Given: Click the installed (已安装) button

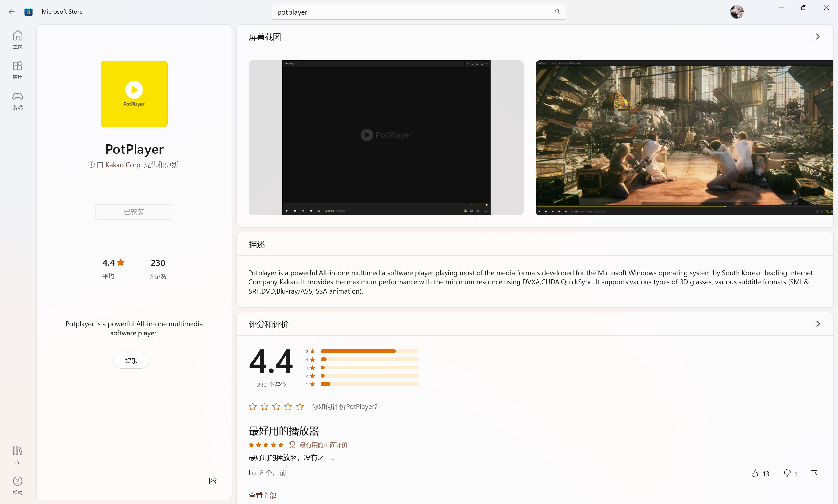Looking at the screenshot, I should [x=134, y=212].
